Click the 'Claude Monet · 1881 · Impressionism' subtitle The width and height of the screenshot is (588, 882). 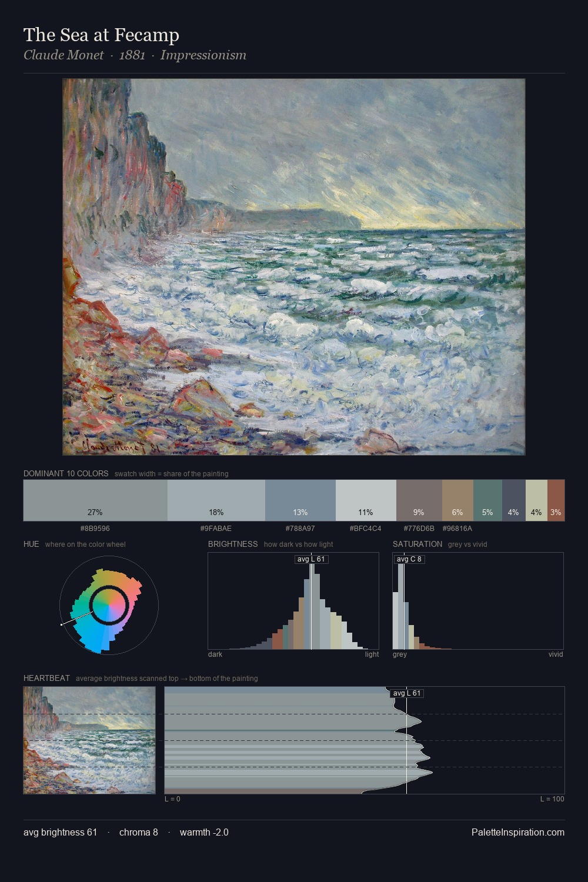pyautogui.click(x=135, y=55)
